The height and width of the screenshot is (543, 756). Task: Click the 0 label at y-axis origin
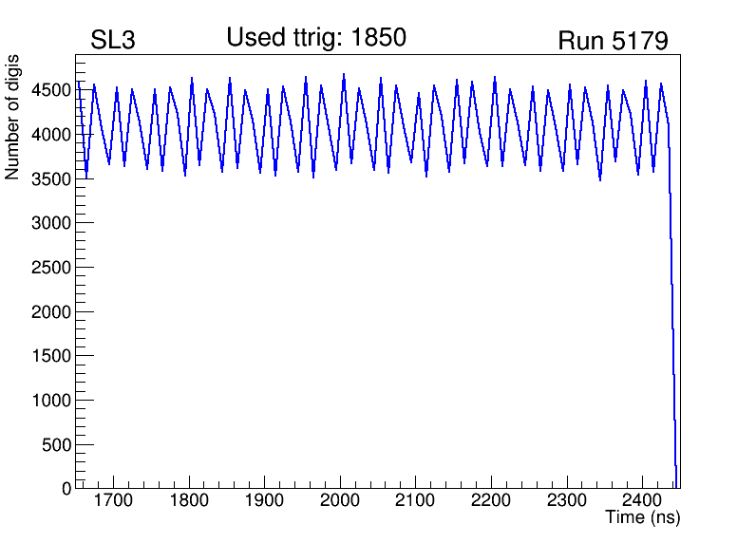pyautogui.click(x=66, y=489)
